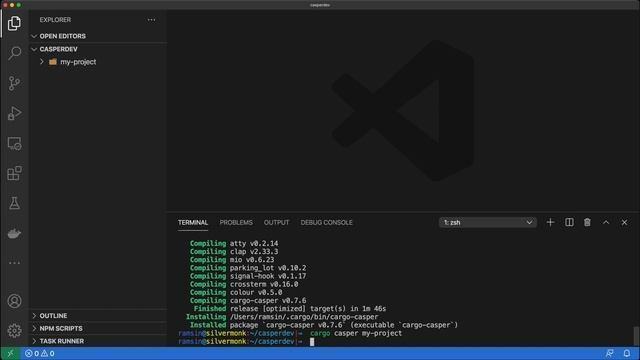Switch to the Debug Console tab
Screen dimensions: 640x360
tap(327, 222)
